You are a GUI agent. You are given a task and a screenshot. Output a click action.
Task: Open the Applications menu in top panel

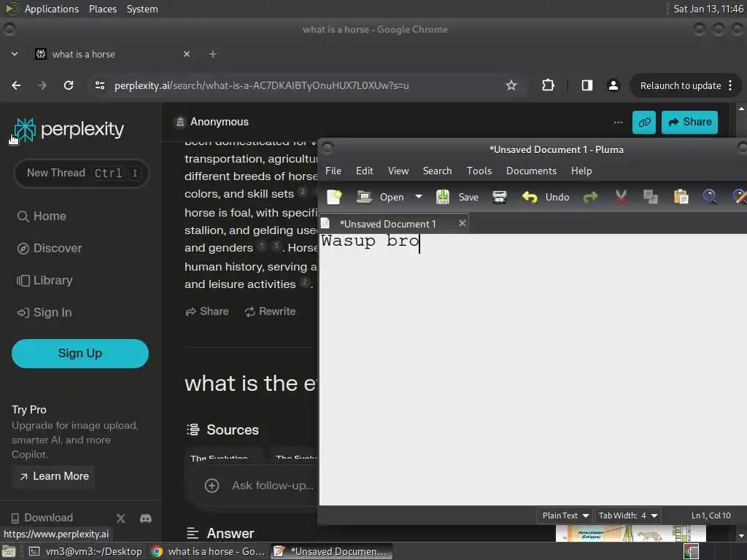click(x=52, y=9)
